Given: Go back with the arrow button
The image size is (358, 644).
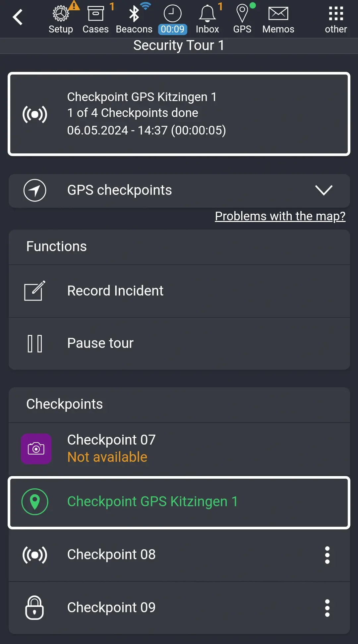Looking at the screenshot, I should pos(18,16).
